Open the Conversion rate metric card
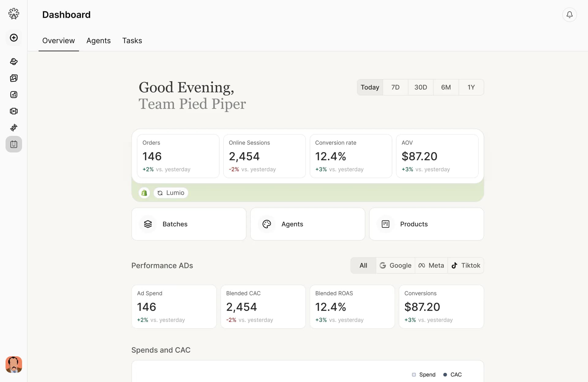588x382 pixels. click(351, 156)
